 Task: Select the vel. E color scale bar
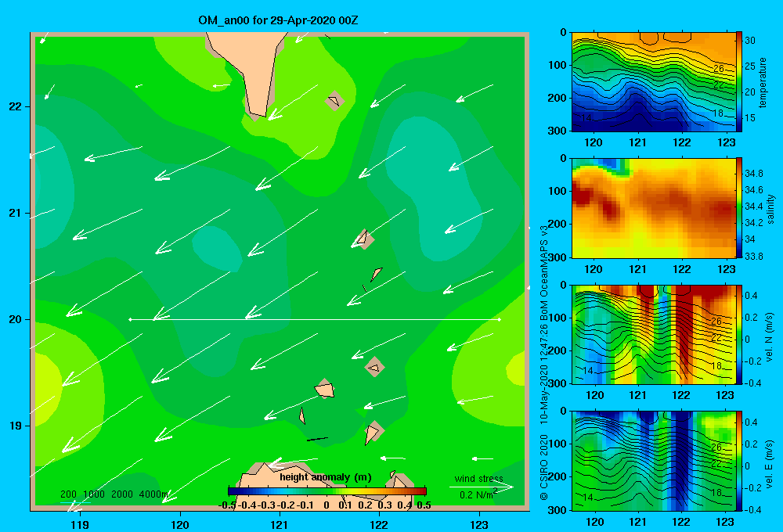click(738, 461)
